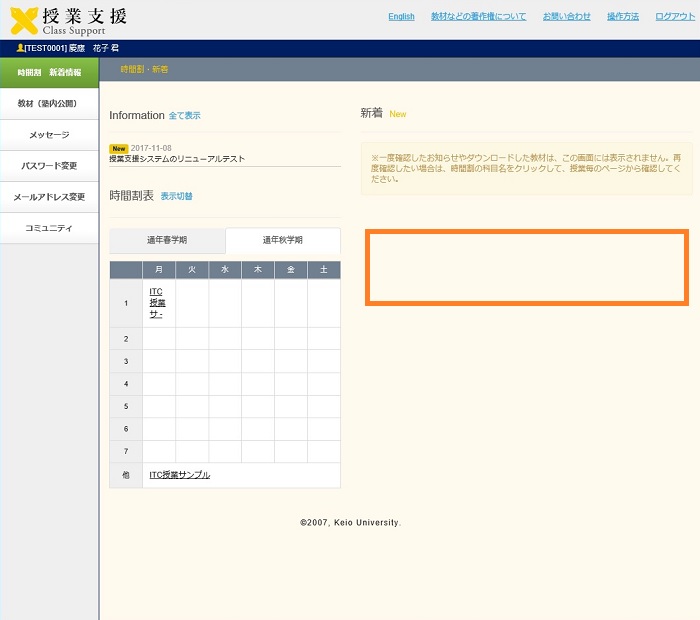The image size is (700, 620).
Task: Open 教材などの著作権について link
Action: (478, 17)
